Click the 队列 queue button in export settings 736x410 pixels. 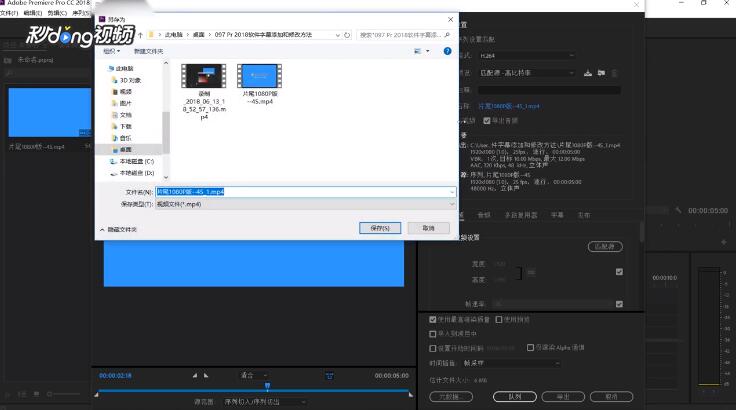click(x=514, y=397)
